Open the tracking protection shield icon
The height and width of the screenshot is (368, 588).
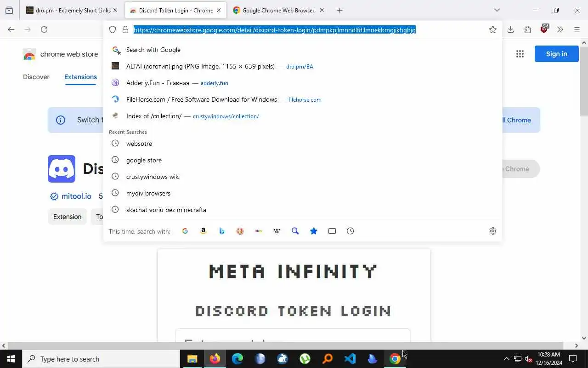(x=113, y=29)
